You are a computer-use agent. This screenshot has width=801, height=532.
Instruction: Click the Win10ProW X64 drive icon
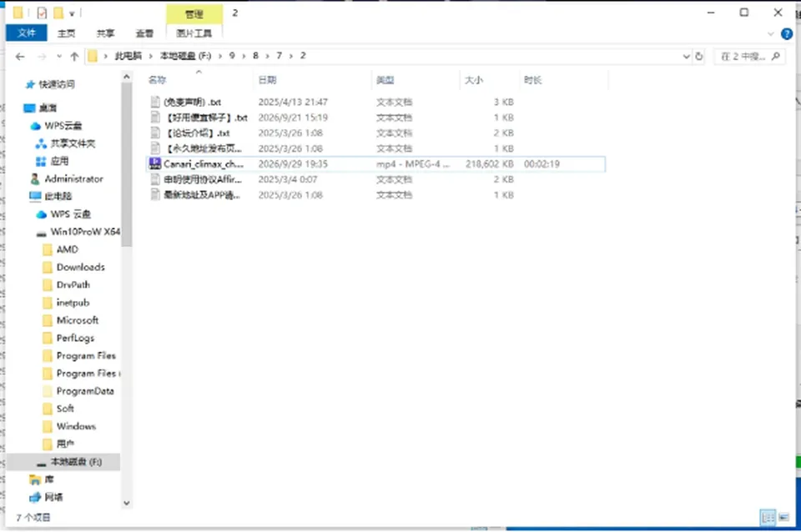click(x=42, y=233)
